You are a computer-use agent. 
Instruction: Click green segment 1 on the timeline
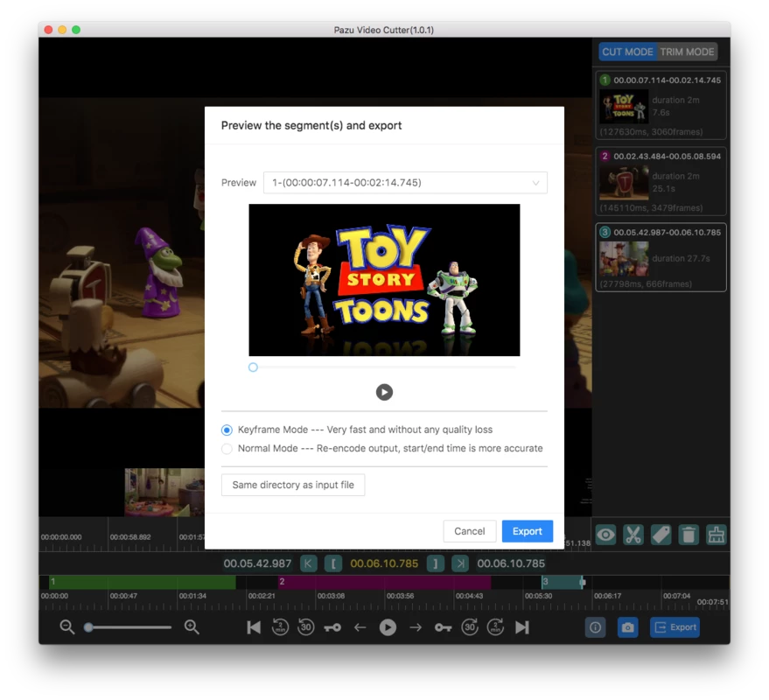[143, 582]
